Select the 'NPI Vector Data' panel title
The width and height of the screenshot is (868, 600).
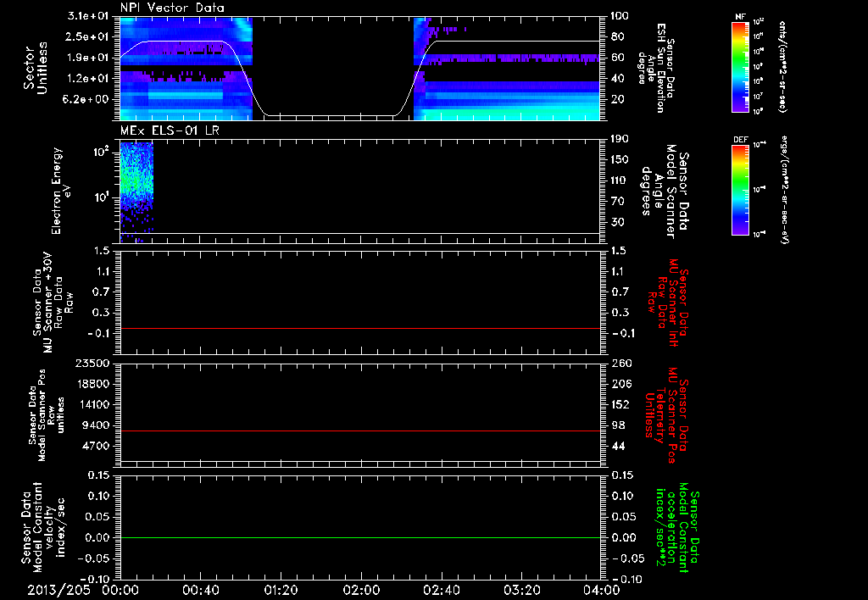tap(172, 8)
